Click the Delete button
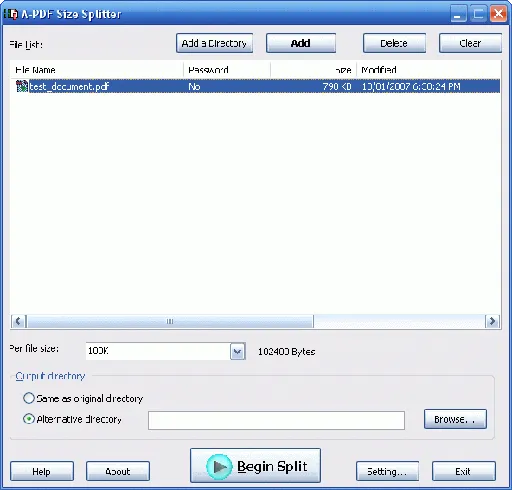This screenshot has height=490, width=512. (x=394, y=43)
